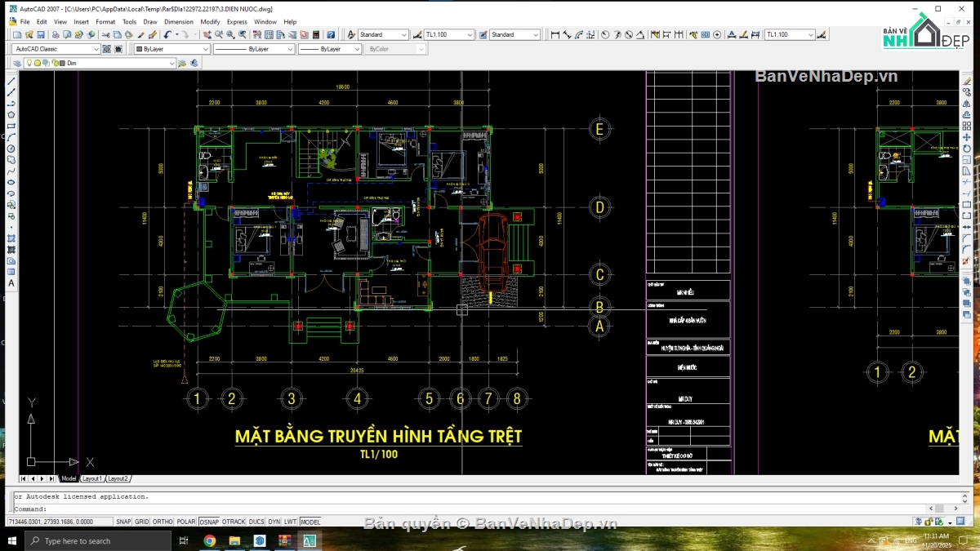Open the Layer Properties Manager icon
The height and width of the screenshot is (551, 980).
coord(17,63)
